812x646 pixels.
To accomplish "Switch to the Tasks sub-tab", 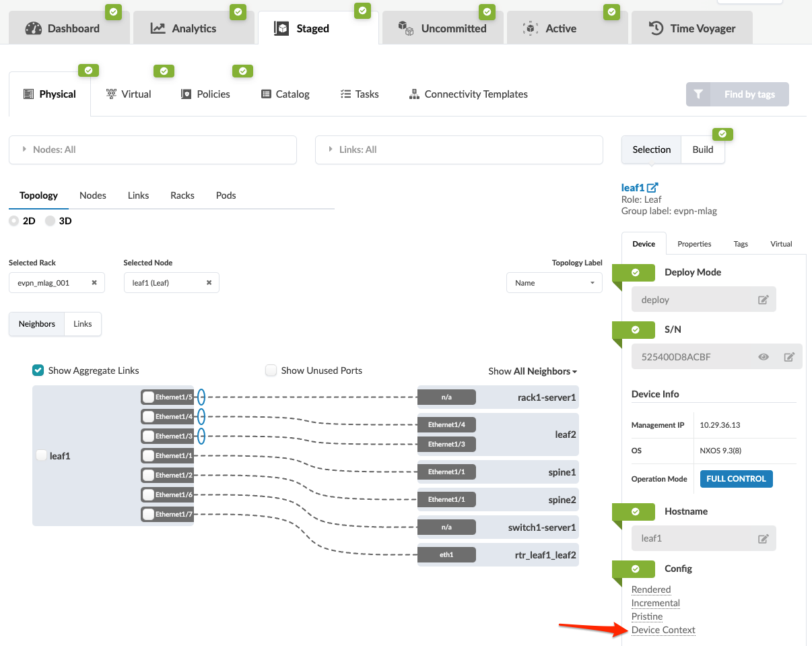I will (360, 94).
